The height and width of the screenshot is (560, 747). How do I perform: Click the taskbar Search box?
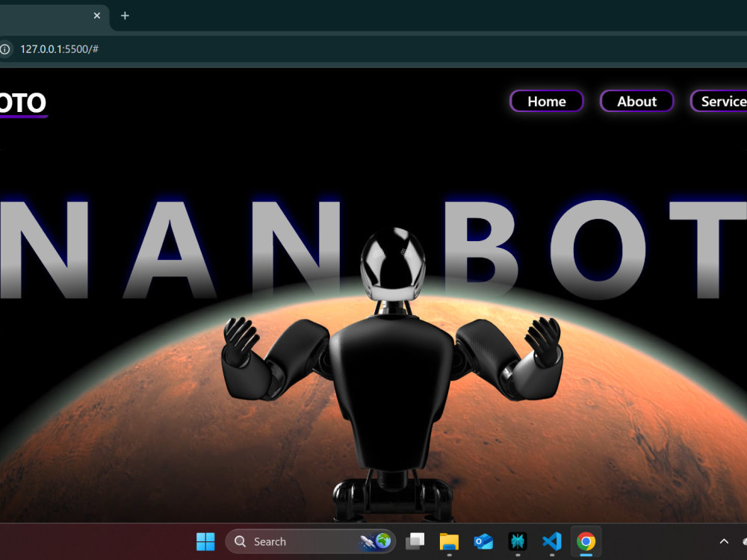click(310, 541)
